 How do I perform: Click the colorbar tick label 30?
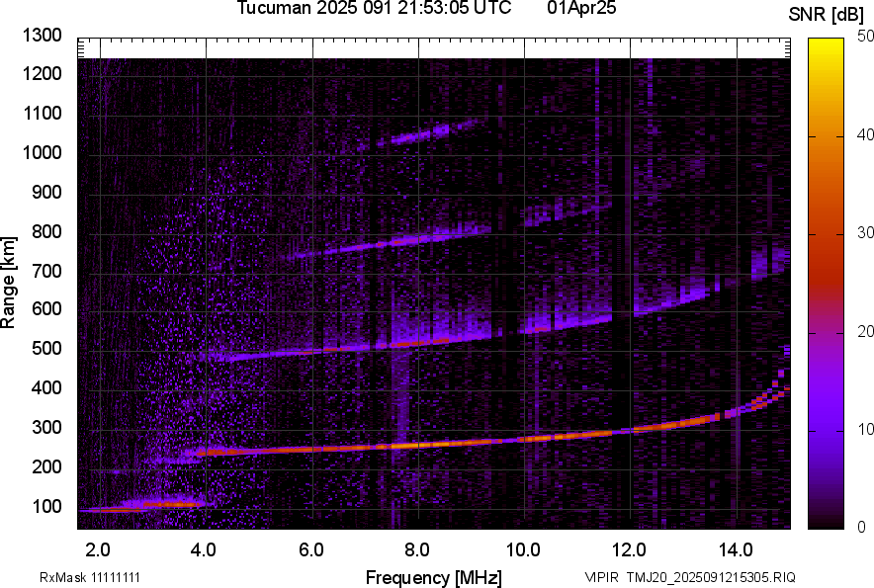(x=866, y=233)
